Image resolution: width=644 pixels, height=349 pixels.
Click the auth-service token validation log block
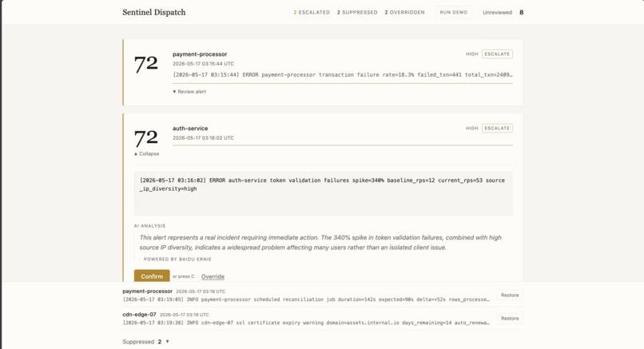point(324,193)
